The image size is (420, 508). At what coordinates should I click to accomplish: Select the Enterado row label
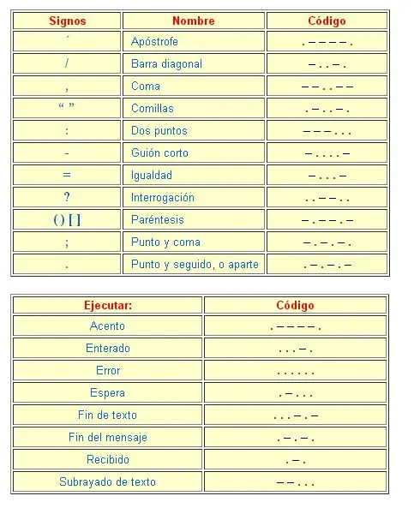(x=108, y=349)
